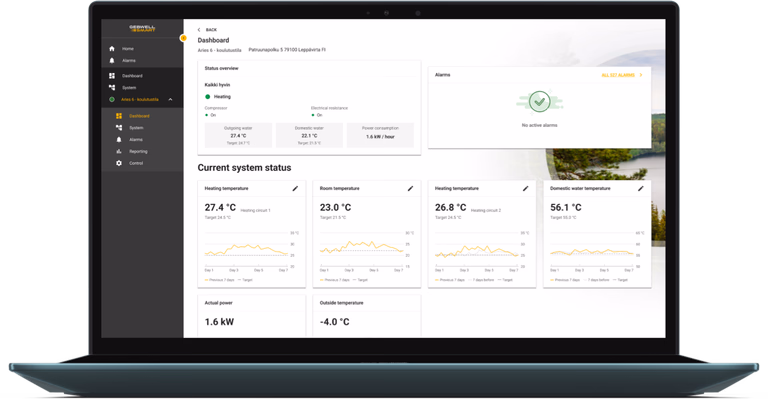Click the orange sidebar collapse circle
Screen dimensions: 768x399
click(x=183, y=38)
